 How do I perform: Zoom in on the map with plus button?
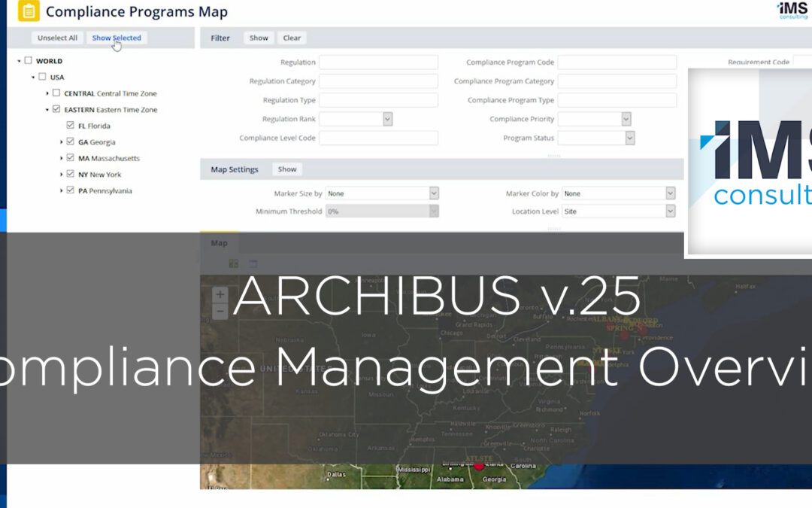point(220,294)
